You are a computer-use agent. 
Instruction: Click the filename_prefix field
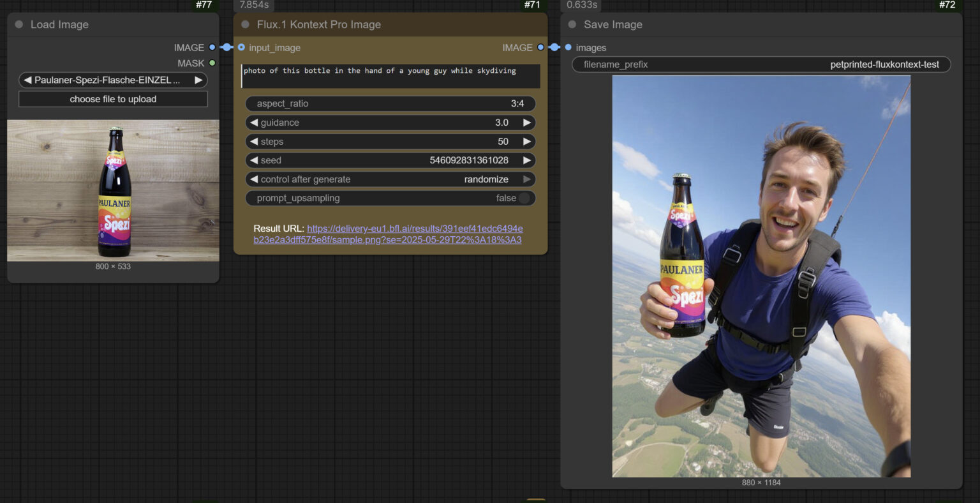tap(761, 64)
